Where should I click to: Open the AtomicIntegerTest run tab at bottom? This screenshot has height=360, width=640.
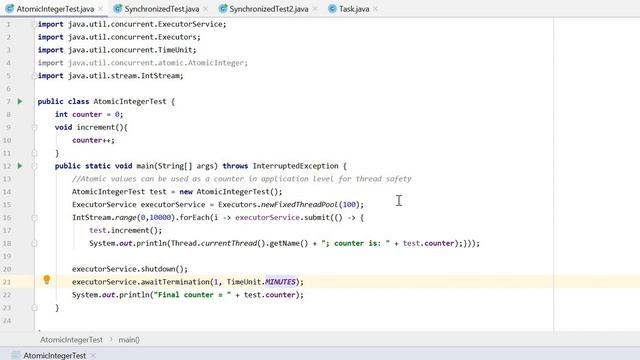[54, 356]
